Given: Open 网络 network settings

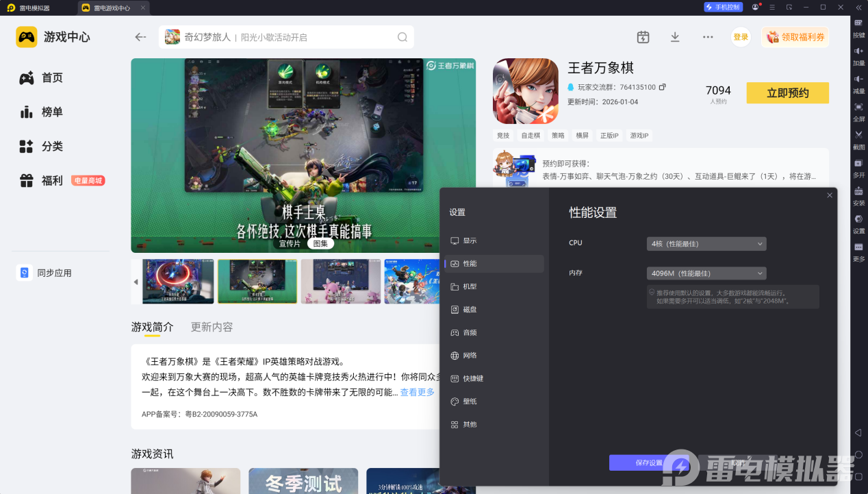Looking at the screenshot, I should [x=494, y=356].
